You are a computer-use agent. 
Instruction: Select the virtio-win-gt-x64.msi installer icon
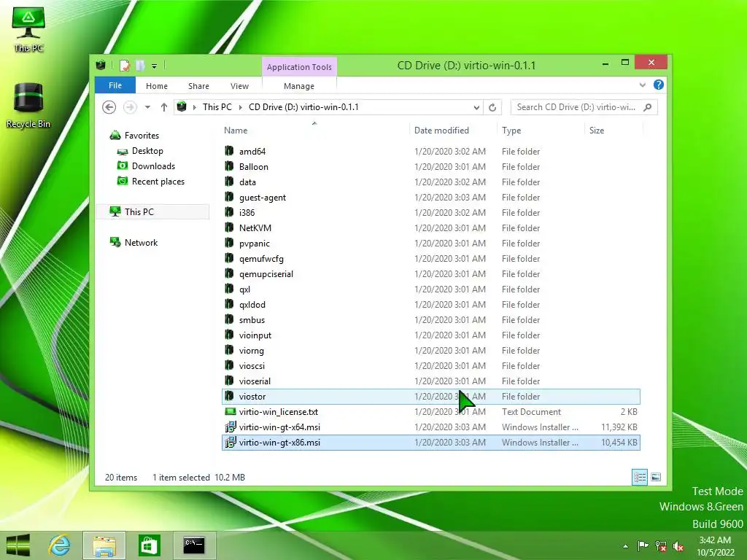[x=230, y=427]
